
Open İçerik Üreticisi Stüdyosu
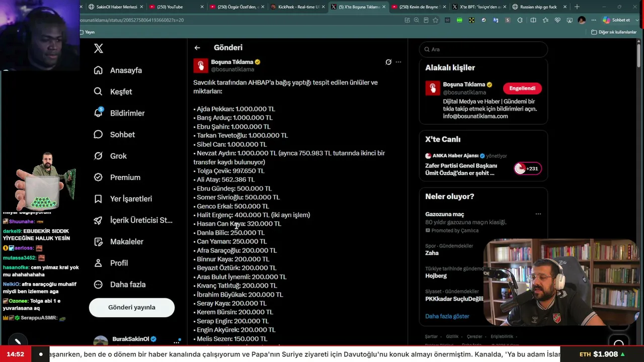coord(133,220)
